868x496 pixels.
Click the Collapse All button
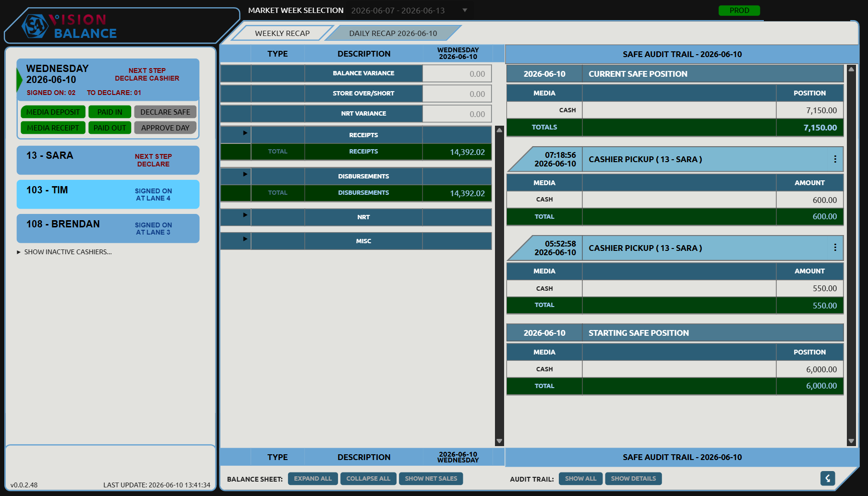[x=368, y=479]
